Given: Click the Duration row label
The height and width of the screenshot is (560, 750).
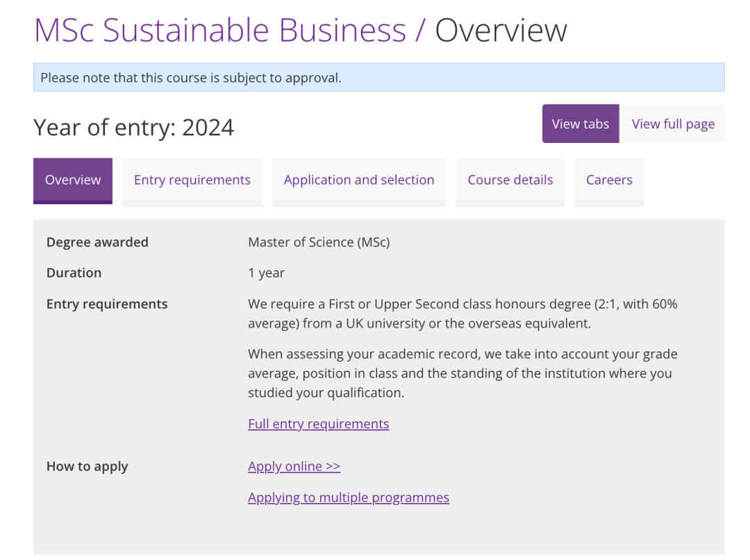Looking at the screenshot, I should 74,273.
